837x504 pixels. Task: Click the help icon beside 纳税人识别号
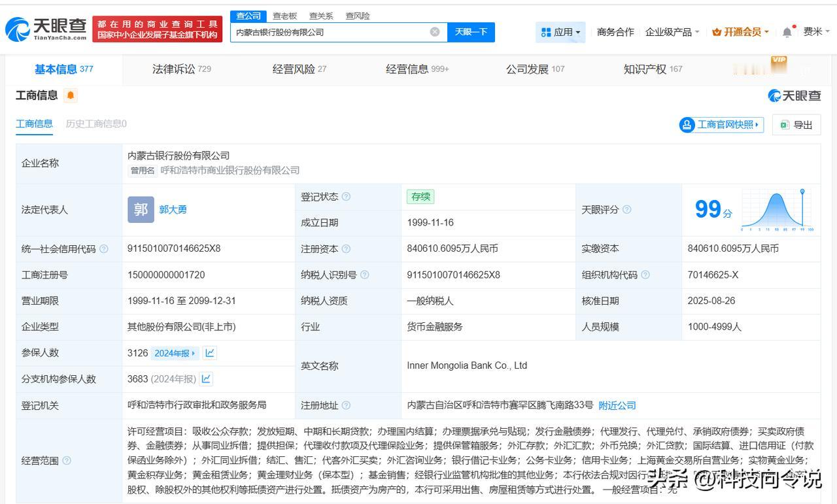[x=364, y=275]
